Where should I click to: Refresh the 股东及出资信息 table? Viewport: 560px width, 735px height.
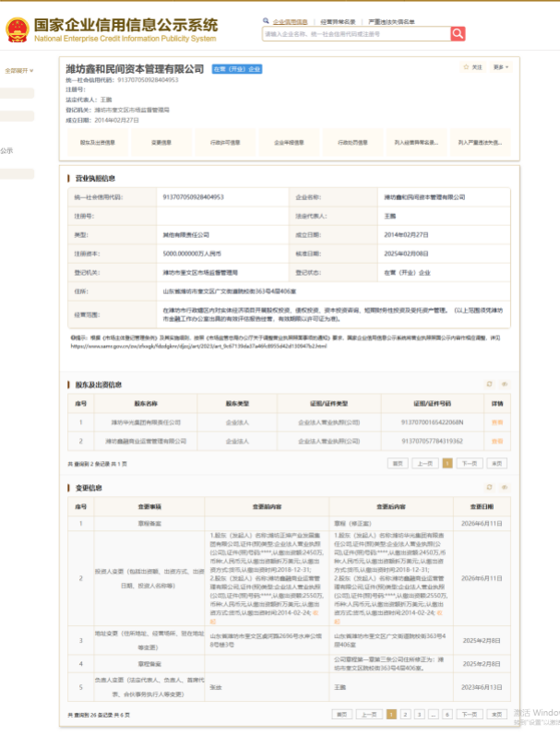coord(489,384)
